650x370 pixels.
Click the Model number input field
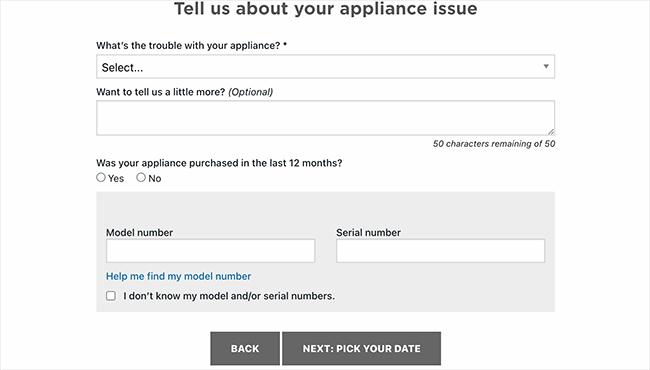click(211, 251)
